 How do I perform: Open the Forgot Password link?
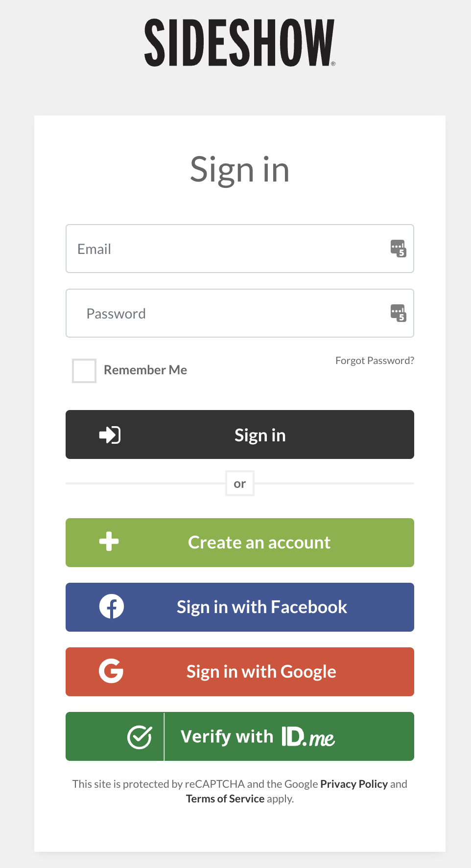pyautogui.click(x=375, y=361)
